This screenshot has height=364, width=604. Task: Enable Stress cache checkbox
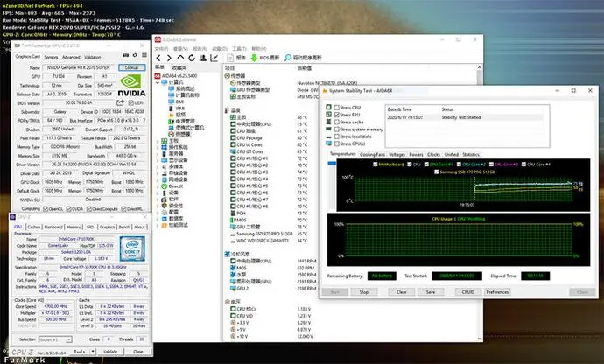click(337, 122)
